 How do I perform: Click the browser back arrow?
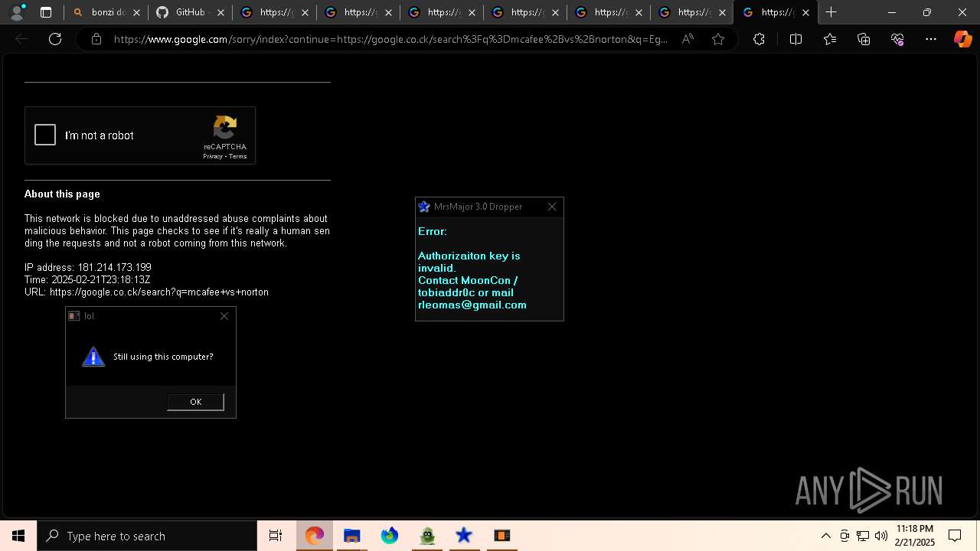pos(21,39)
